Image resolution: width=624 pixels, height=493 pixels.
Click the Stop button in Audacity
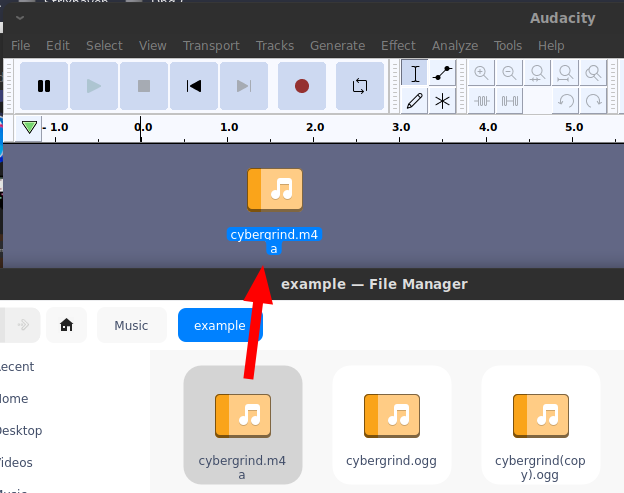coord(144,86)
